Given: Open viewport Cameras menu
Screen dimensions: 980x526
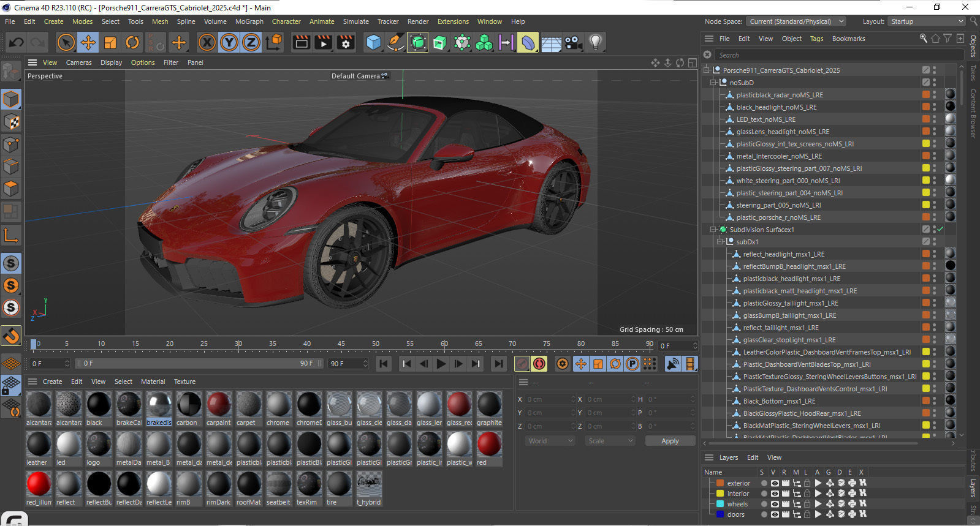Looking at the screenshot, I should pos(79,62).
